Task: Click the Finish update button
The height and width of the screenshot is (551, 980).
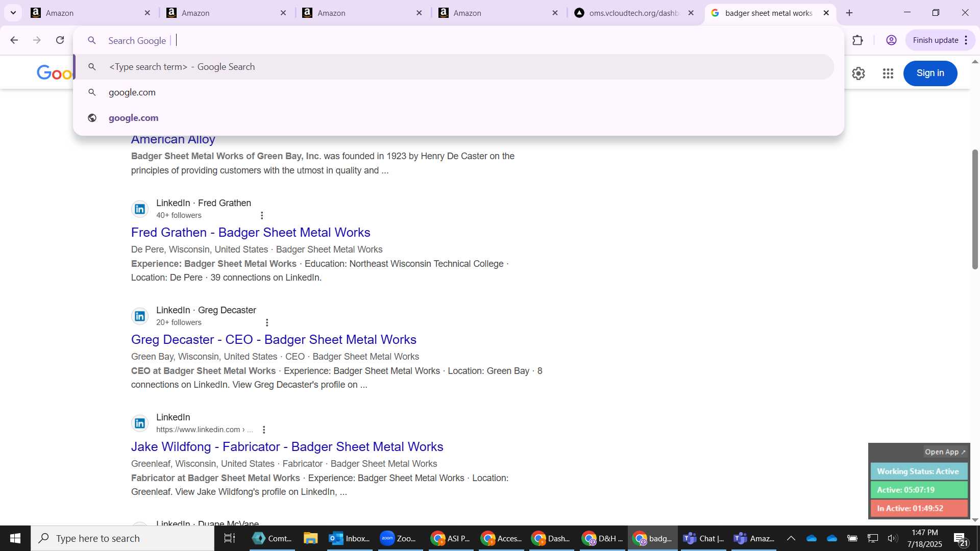Action: (935, 40)
